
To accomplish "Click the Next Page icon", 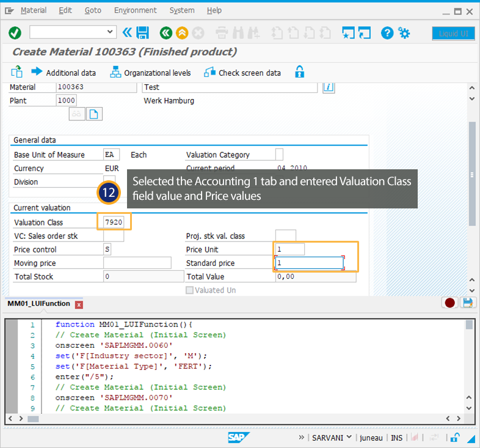I will [x=309, y=33].
